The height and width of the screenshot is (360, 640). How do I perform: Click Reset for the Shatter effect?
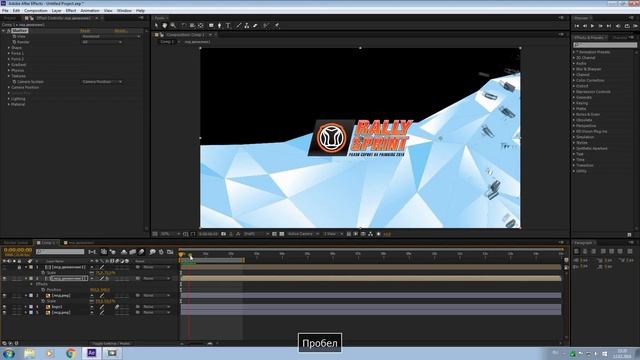(x=85, y=31)
